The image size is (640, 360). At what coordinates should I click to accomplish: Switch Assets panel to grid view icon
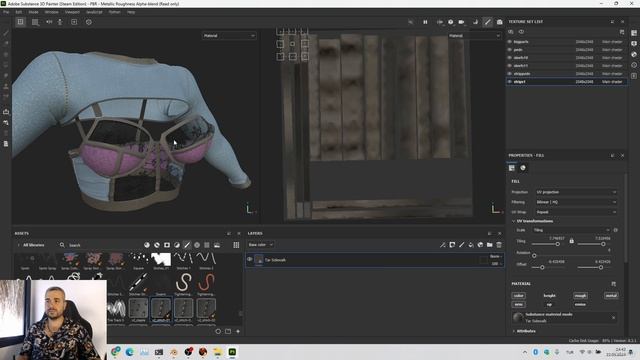(x=236, y=245)
